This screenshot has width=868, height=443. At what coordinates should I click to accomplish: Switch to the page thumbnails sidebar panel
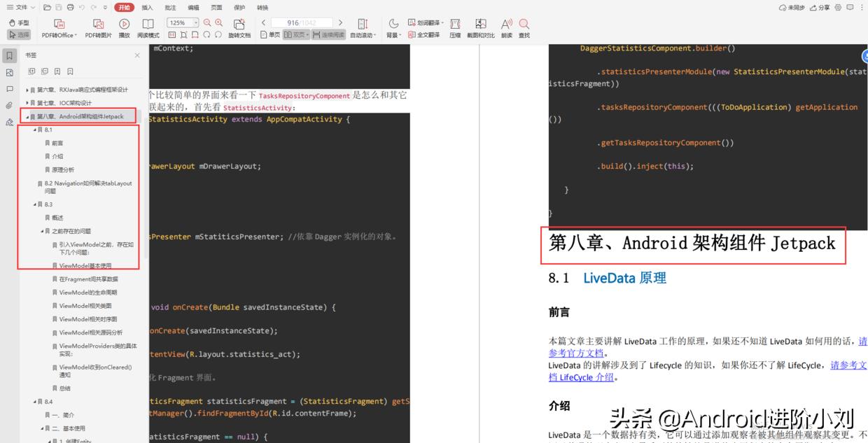9,72
